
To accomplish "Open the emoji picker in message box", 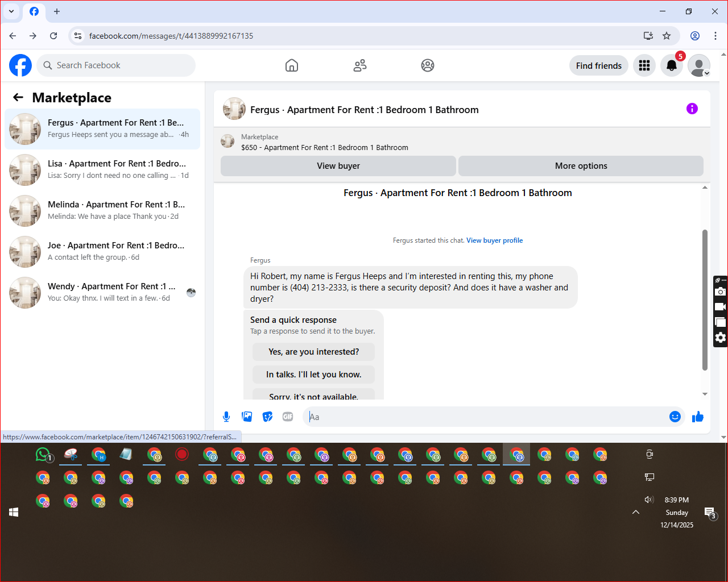I will 675,417.
